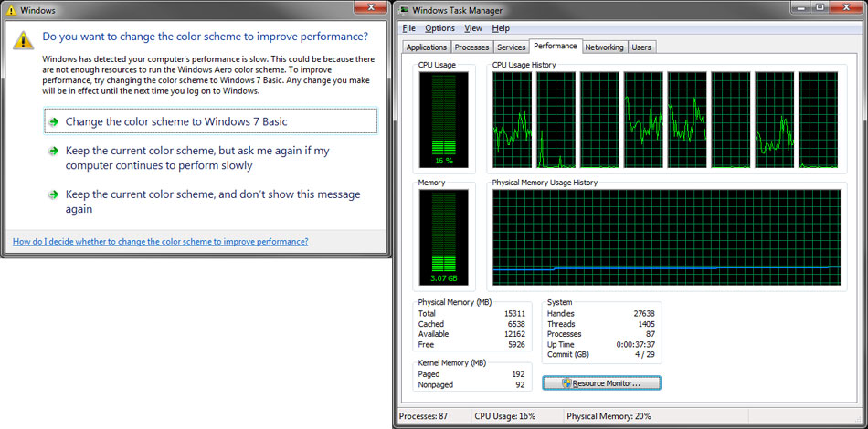Click status bar entry CPU Usage: 16%

coord(505,416)
